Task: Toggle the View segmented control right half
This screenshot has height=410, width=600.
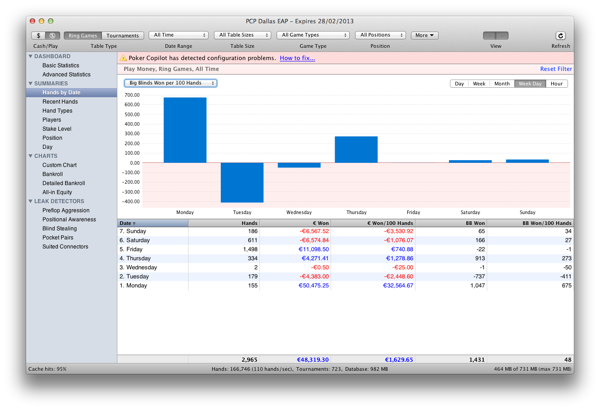Action: (502, 36)
